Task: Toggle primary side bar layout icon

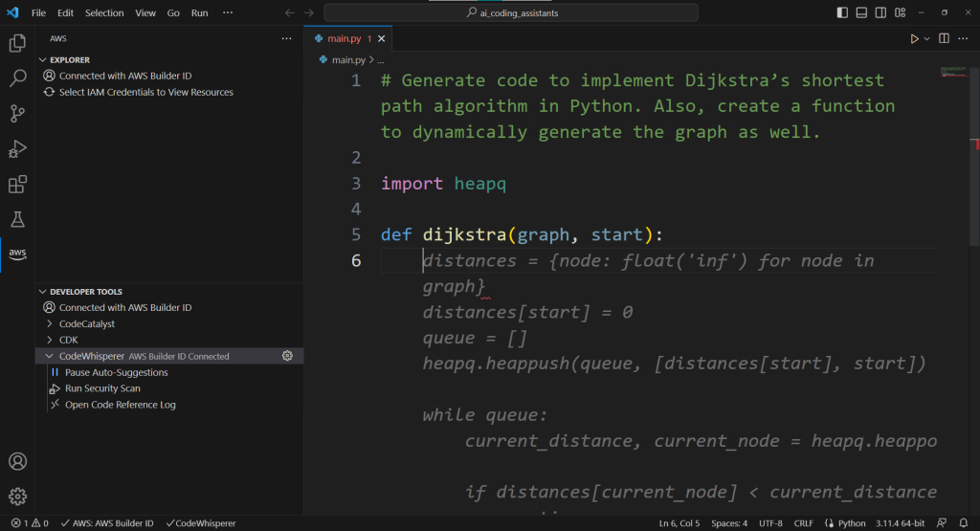Action: (842, 12)
